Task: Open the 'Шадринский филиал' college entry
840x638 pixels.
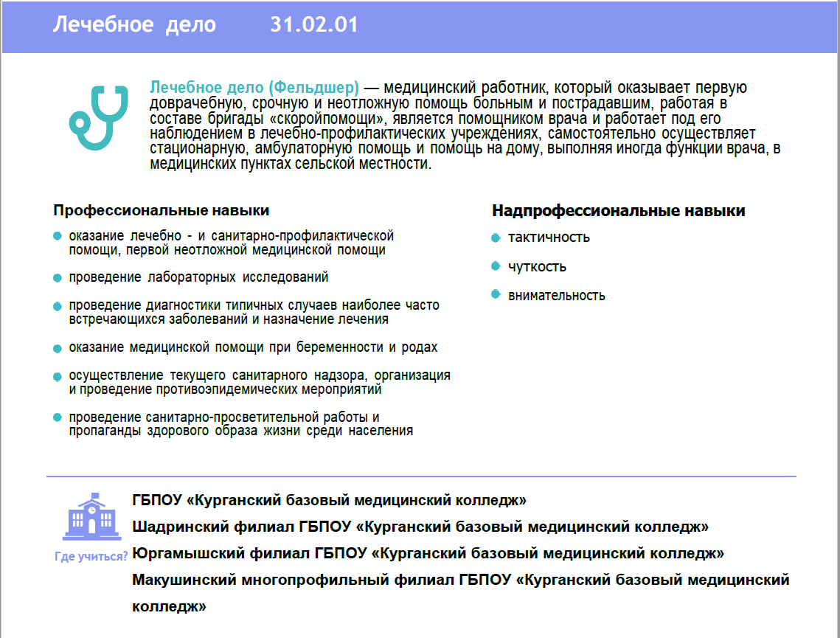Action: click(x=420, y=527)
